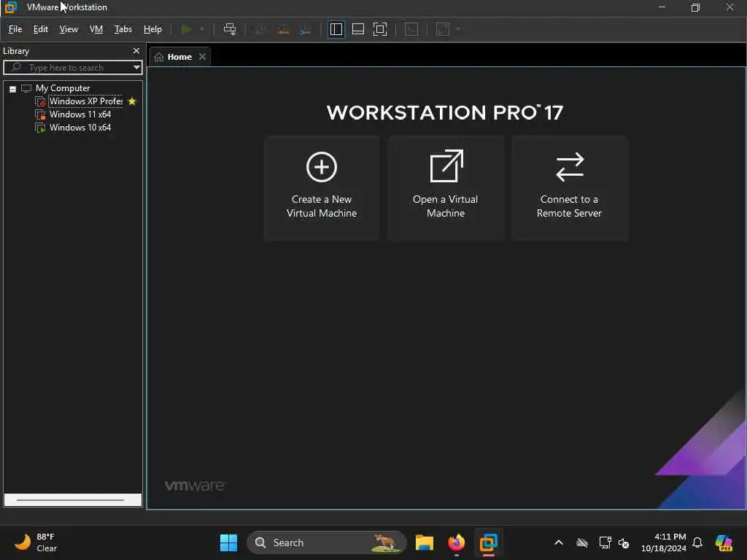Click the Home tab house icon
The image size is (747, 560).
tap(158, 57)
